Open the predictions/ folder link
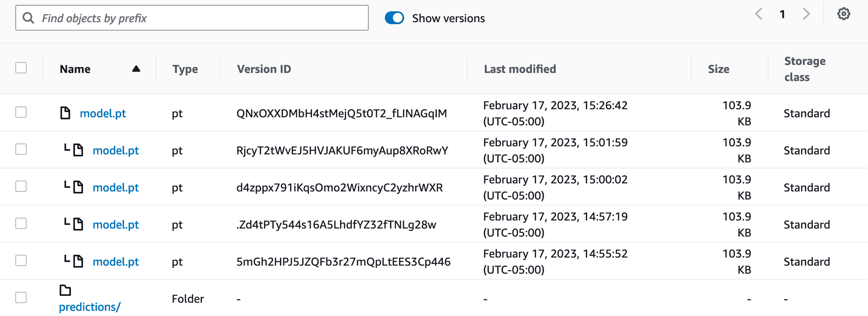 tap(89, 307)
